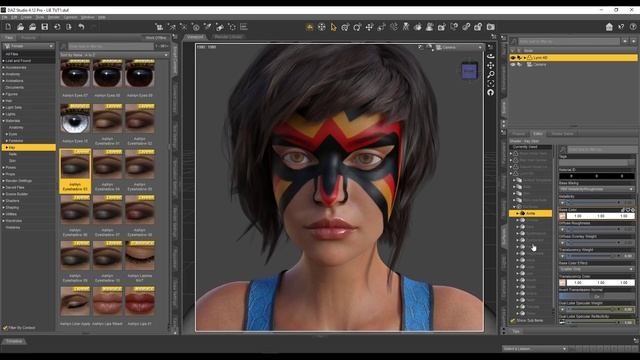Click the Scale tool icon
Screen dimensions: 640x360
(x=381, y=27)
